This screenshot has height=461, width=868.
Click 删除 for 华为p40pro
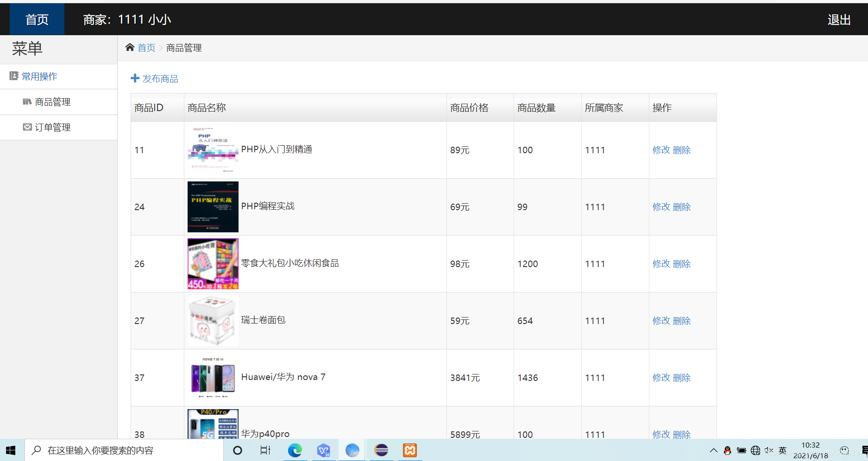coord(681,434)
